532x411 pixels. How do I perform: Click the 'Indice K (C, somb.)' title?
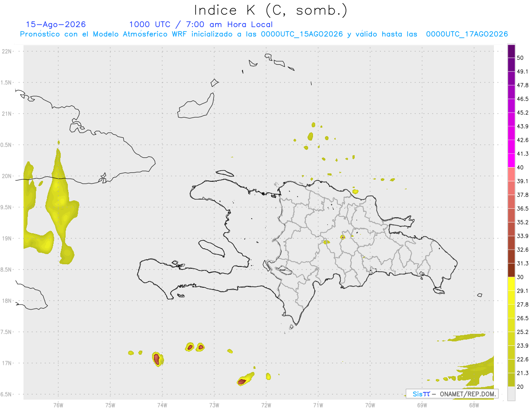click(271, 10)
